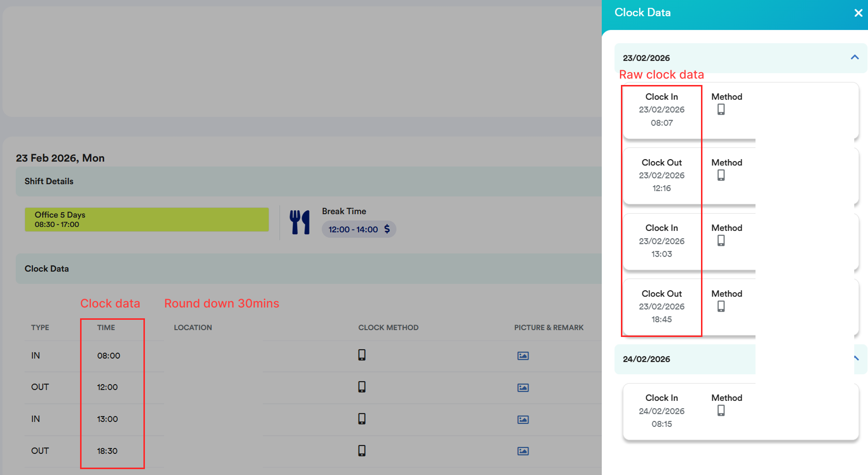This screenshot has width=868, height=475.
Task: Click the PICTURE & REMARK column header
Action: coord(549,328)
